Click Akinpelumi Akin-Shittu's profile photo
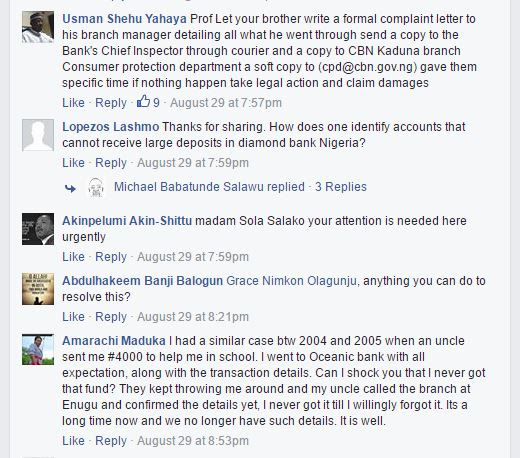520x458 pixels. 38,229
